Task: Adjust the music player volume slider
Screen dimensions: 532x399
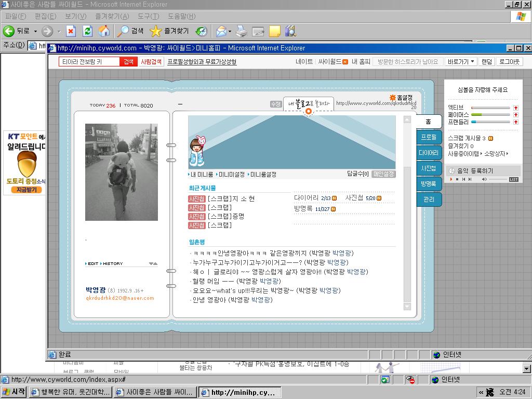Action: (x=497, y=179)
